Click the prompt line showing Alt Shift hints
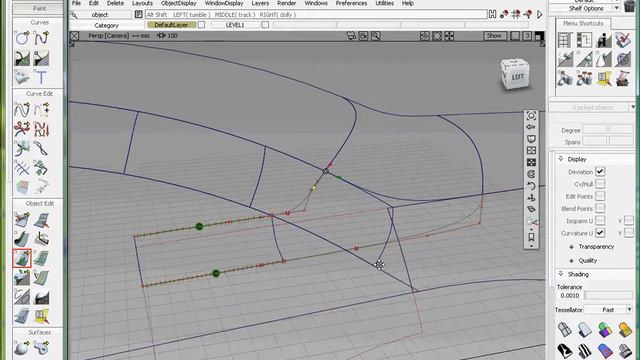 316,15
